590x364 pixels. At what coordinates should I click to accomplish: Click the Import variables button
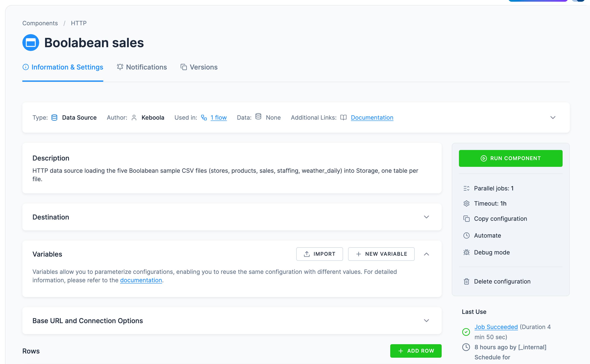320,254
